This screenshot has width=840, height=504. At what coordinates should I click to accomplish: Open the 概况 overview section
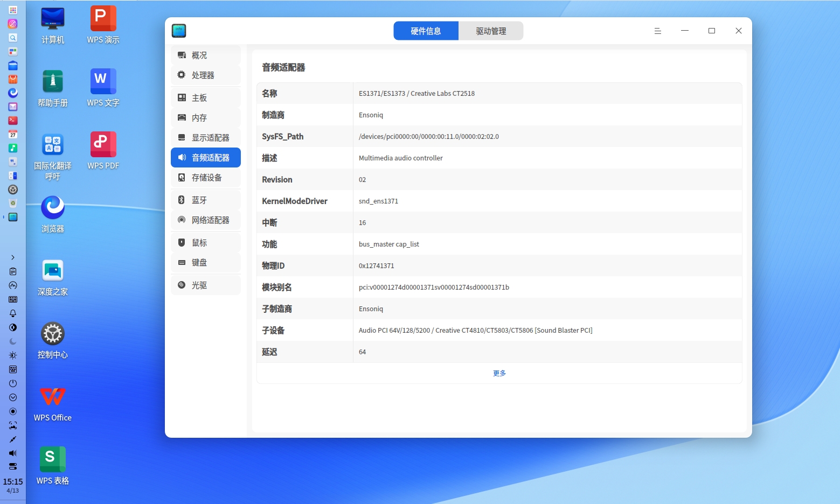pos(206,55)
